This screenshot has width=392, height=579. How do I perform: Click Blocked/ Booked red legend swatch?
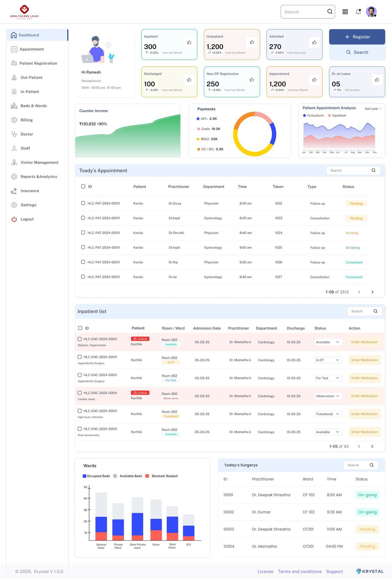tap(147, 476)
